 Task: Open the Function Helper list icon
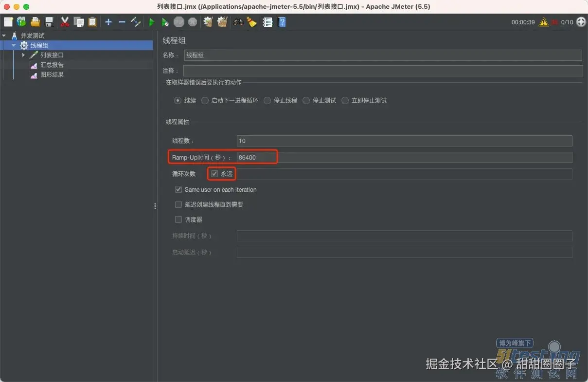[x=267, y=22]
